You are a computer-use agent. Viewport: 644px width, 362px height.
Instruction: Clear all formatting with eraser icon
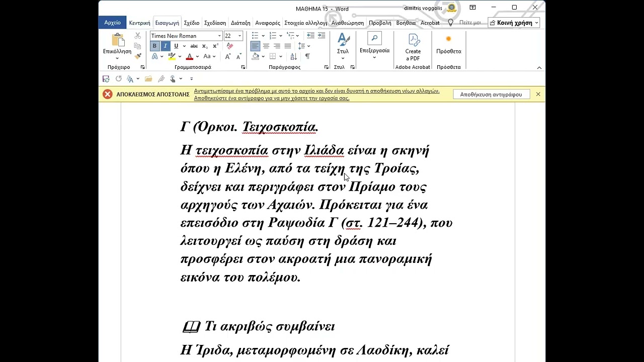(230, 46)
